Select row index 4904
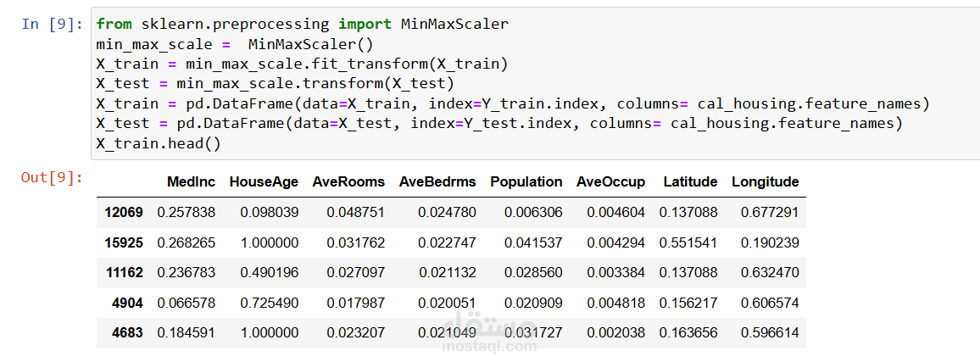 (x=127, y=303)
